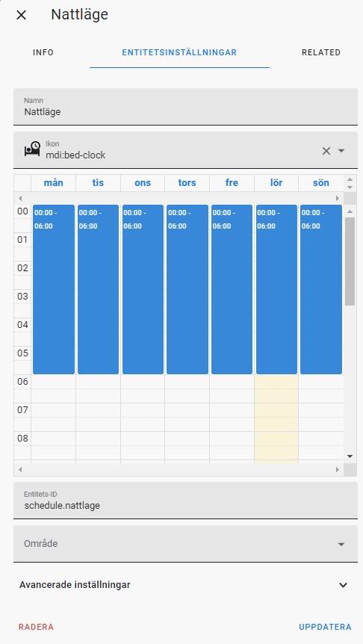Open the Ikon picker dropdown arrow
This screenshot has height=644, width=363.
coord(341,151)
